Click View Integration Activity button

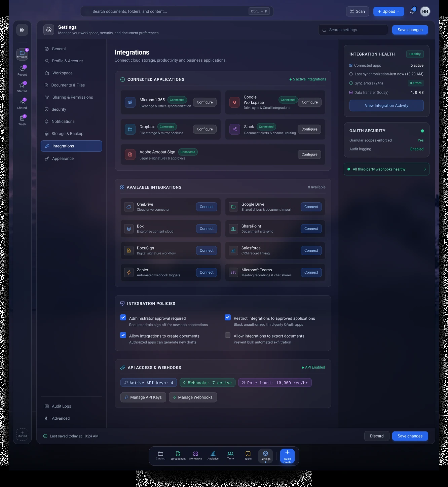(386, 106)
